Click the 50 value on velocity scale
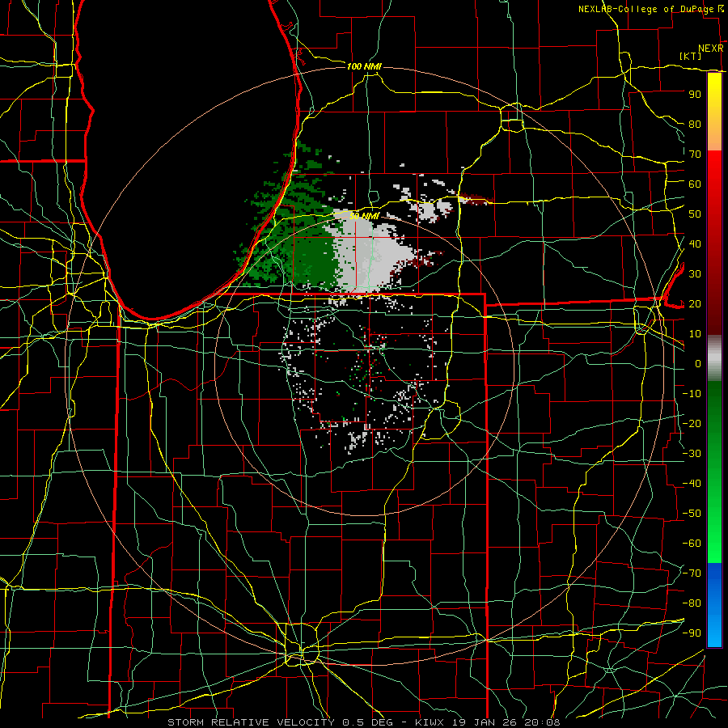The width and height of the screenshot is (728, 728). [695, 214]
